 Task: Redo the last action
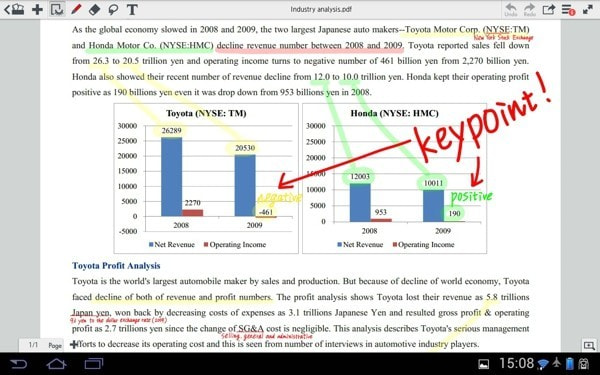click(x=530, y=10)
